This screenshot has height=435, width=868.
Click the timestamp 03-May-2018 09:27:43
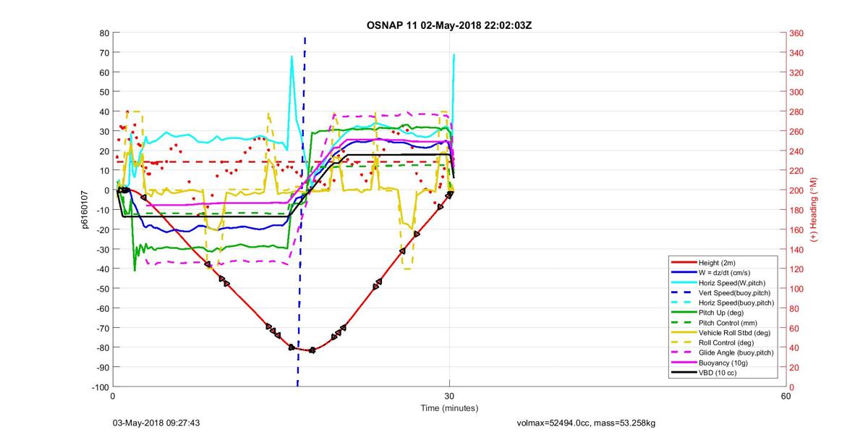(156, 423)
